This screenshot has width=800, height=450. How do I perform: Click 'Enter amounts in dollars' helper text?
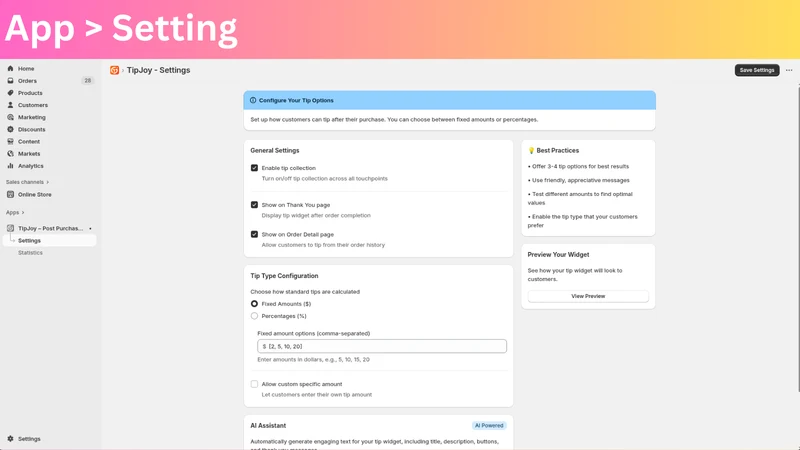click(313, 360)
